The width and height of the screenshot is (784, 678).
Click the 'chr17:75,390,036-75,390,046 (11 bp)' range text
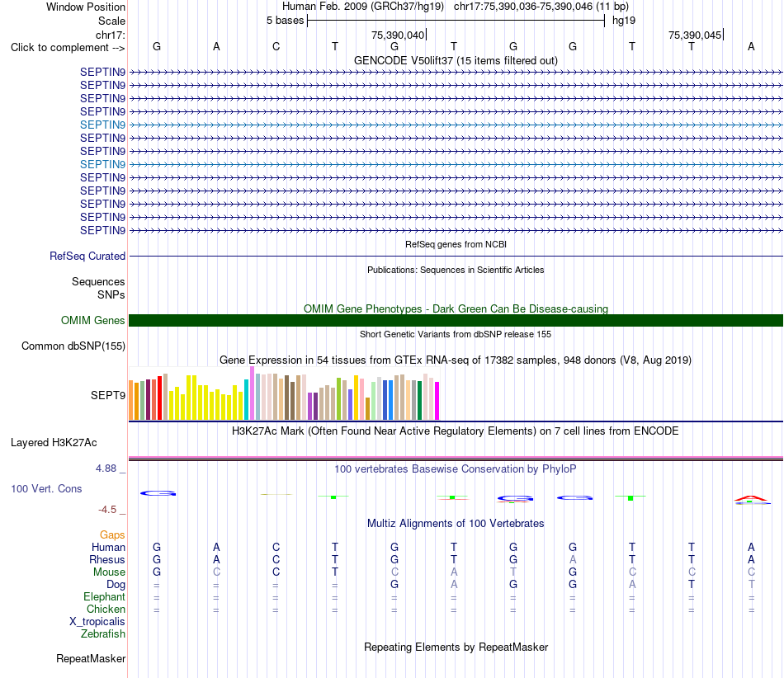(541, 7)
